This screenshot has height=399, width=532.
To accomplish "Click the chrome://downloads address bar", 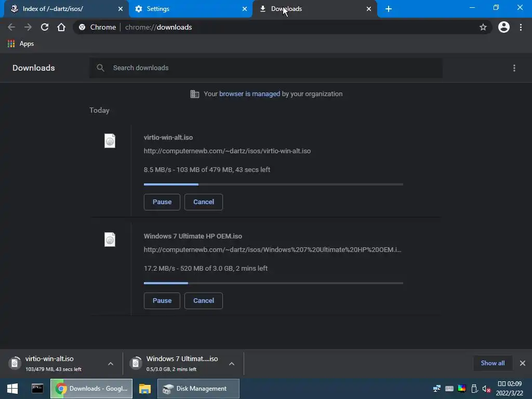I will (x=282, y=27).
